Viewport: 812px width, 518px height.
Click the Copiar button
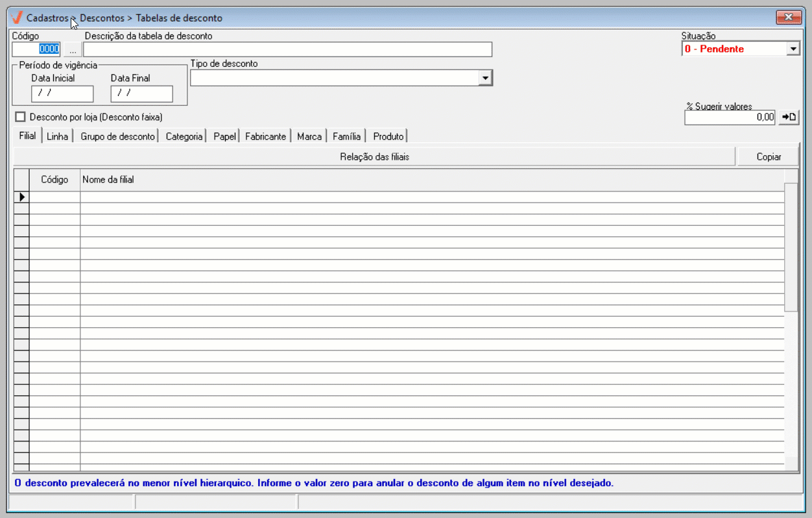pyautogui.click(x=769, y=156)
